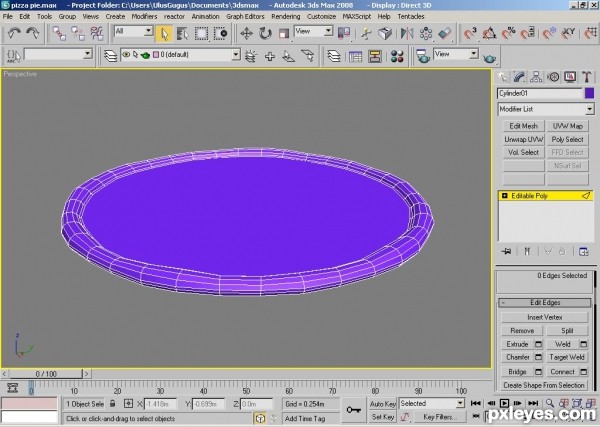
Task: Open the Hierarchy panel tab
Action: click(x=536, y=77)
